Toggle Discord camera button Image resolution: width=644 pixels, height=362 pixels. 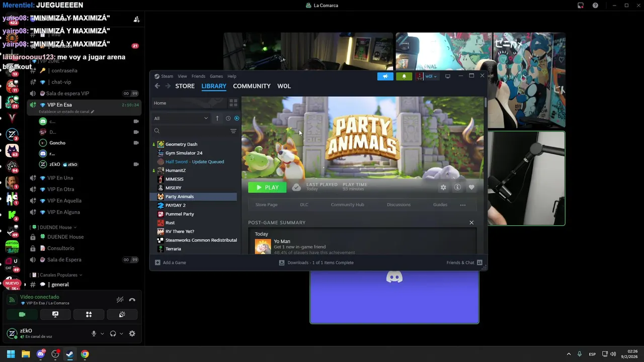[22, 314]
